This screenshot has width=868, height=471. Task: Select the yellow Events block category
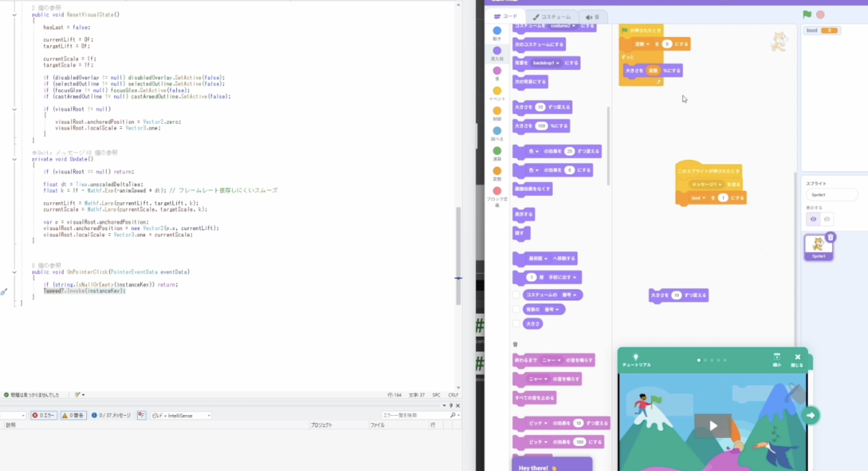click(x=497, y=91)
